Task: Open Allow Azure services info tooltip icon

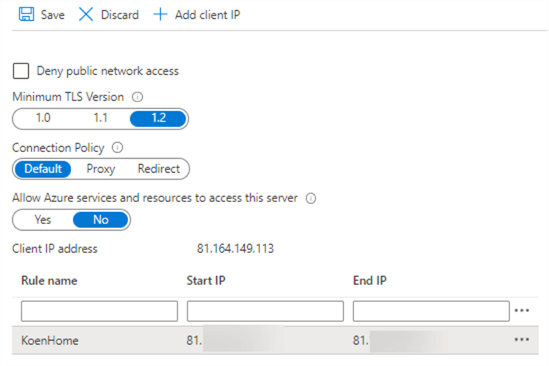Action: [x=311, y=198]
